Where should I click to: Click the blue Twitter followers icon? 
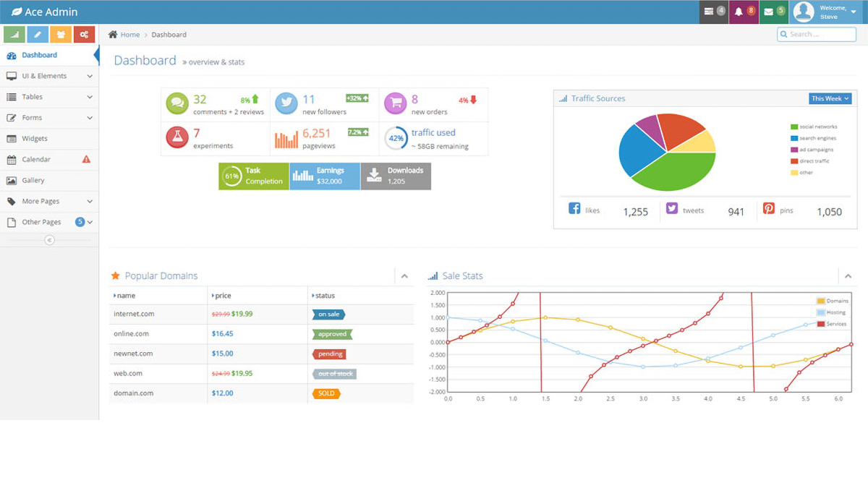tap(286, 103)
